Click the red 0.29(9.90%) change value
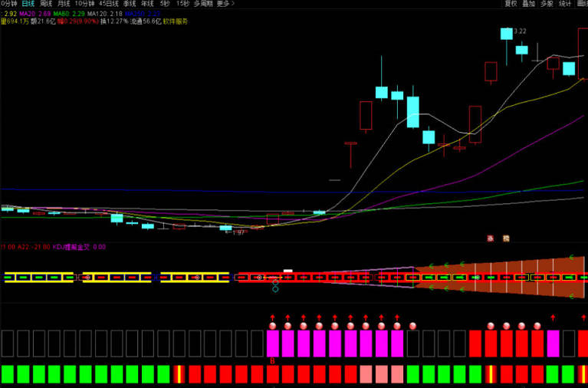The height and width of the screenshot is (388, 588). (x=78, y=21)
